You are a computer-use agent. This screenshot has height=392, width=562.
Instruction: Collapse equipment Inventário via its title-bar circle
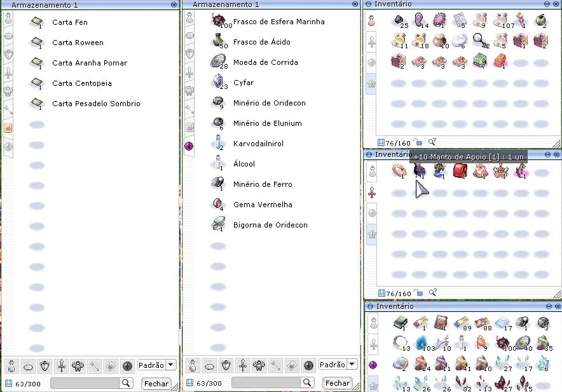click(x=369, y=154)
